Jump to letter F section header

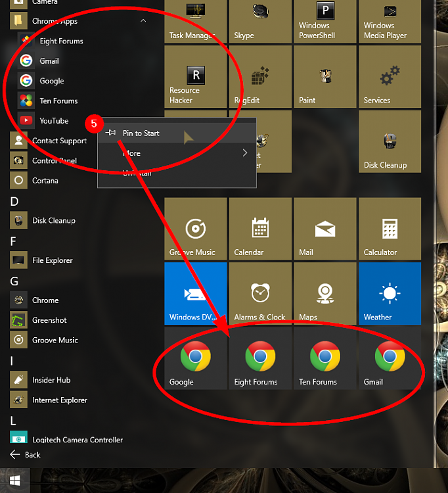(13, 241)
